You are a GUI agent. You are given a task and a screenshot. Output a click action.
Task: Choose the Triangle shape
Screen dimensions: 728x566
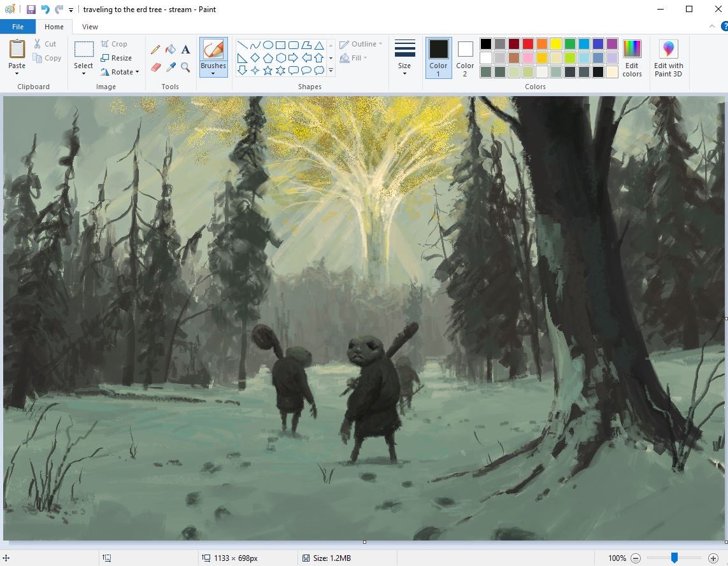319,45
